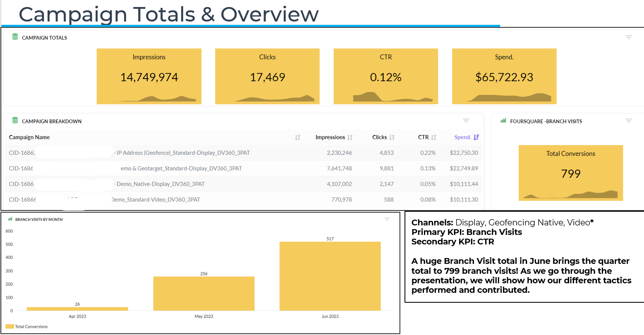Click the BRANCH VISITS BY MONTH panel title
This screenshot has width=644, height=335.
point(39,220)
